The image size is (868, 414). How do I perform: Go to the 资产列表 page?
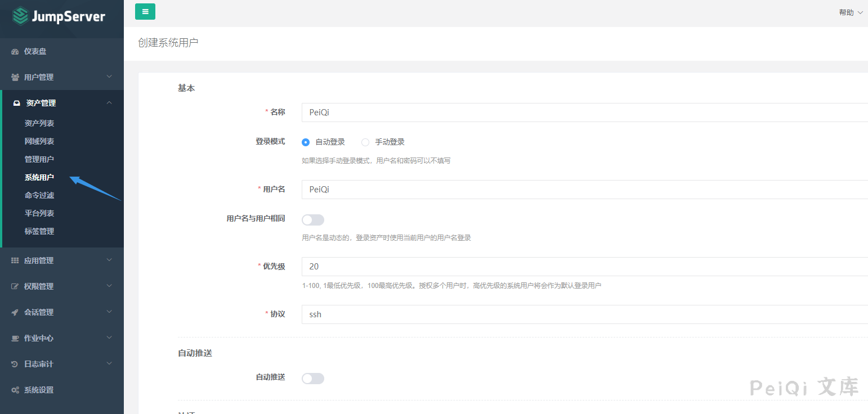(x=39, y=123)
